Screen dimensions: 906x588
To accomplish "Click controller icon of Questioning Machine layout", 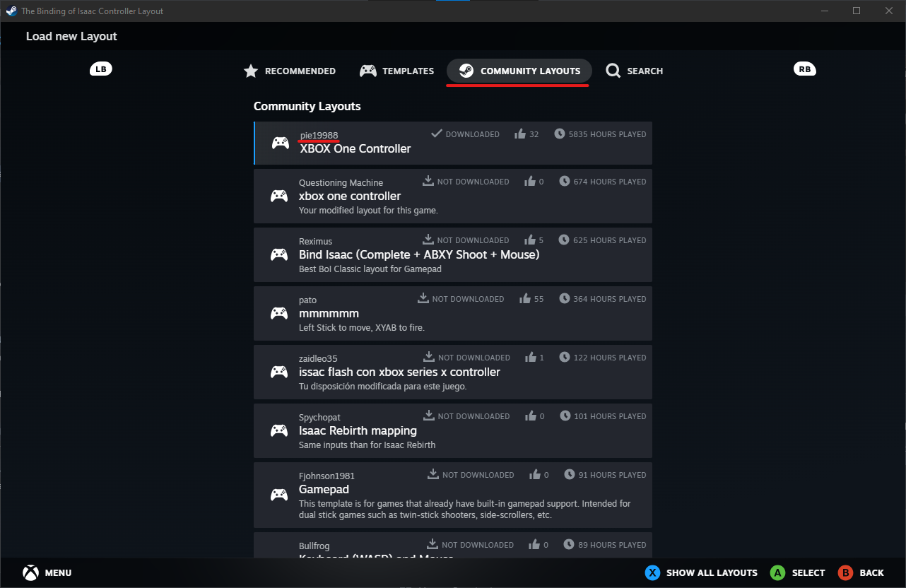I will pos(279,196).
